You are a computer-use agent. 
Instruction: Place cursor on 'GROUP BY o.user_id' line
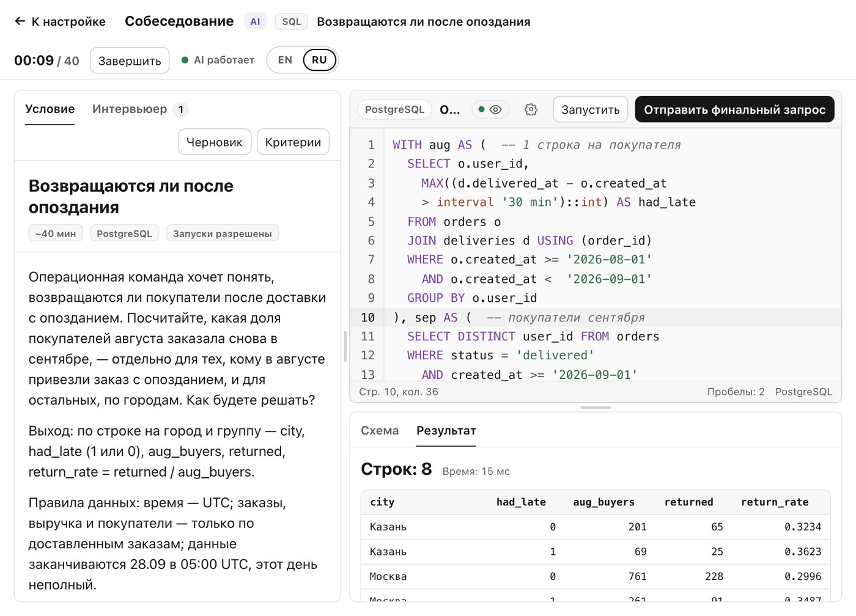472,298
